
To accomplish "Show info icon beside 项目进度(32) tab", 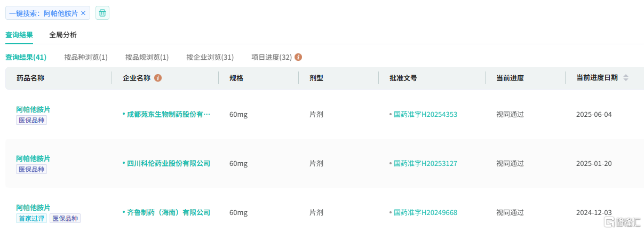I will (298, 57).
